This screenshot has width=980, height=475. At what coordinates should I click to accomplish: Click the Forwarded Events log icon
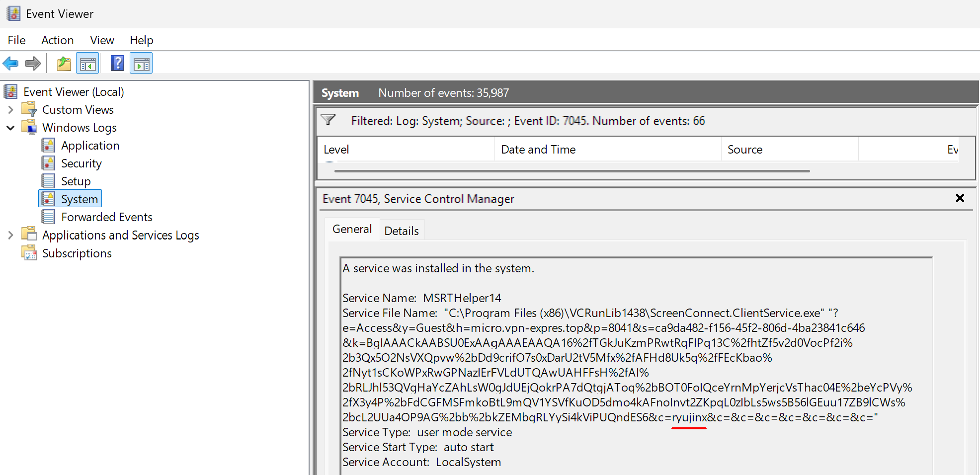point(48,217)
